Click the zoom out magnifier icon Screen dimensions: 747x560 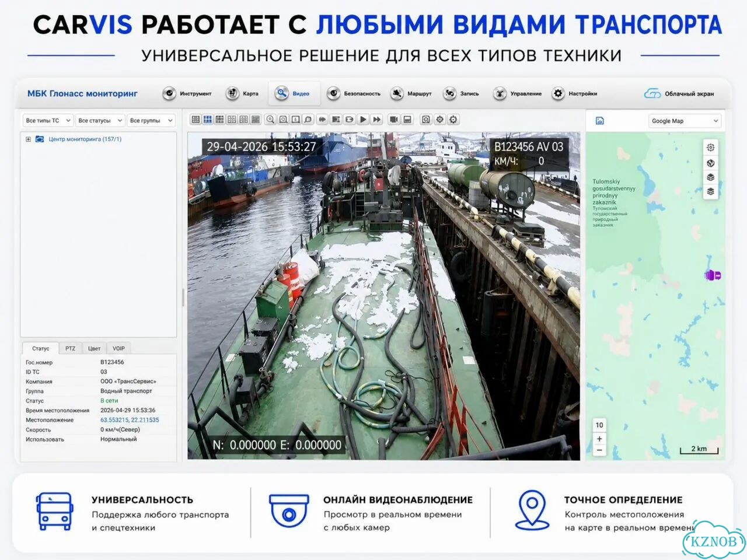point(283,120)
